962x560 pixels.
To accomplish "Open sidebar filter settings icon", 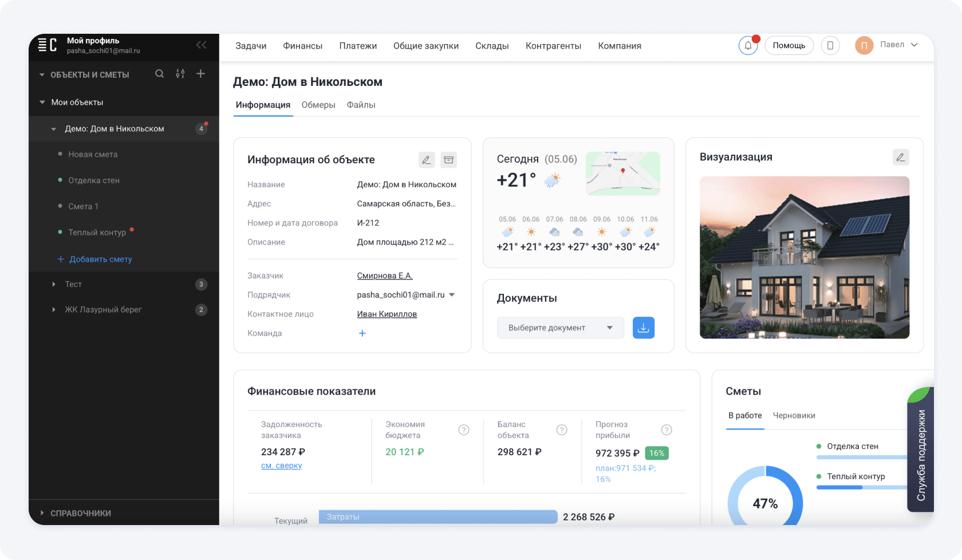I will (180, 74).
